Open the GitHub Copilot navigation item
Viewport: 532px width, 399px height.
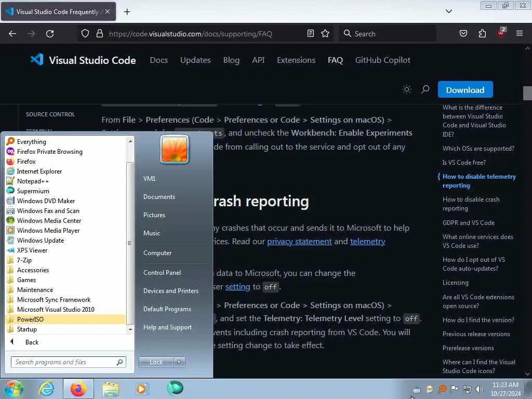pyautogui.click(x=383, y=60)
